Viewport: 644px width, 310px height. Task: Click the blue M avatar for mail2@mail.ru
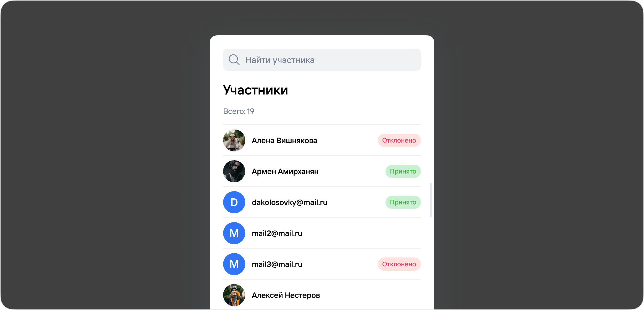[234, 233]
